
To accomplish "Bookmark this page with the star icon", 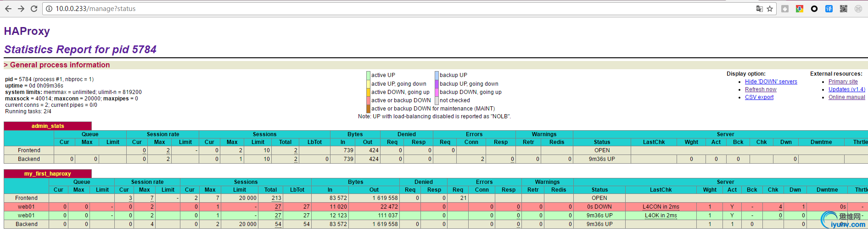I will 770,9.
